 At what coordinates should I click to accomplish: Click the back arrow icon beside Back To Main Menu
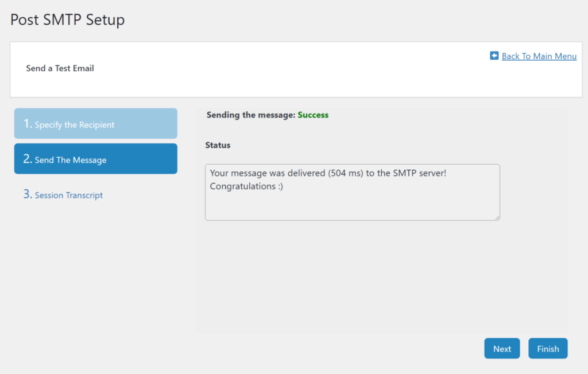pyautogui.click(x=494, y=56)
